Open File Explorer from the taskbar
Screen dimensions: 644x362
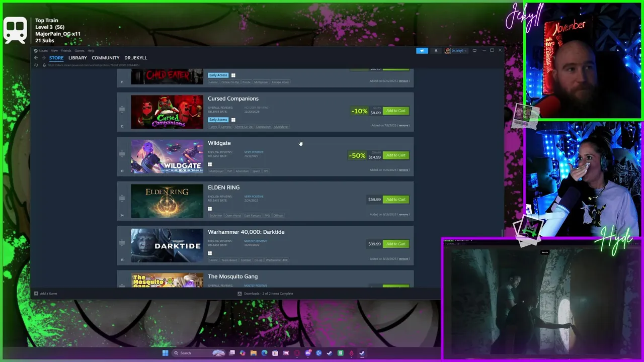tap(254, 353)
